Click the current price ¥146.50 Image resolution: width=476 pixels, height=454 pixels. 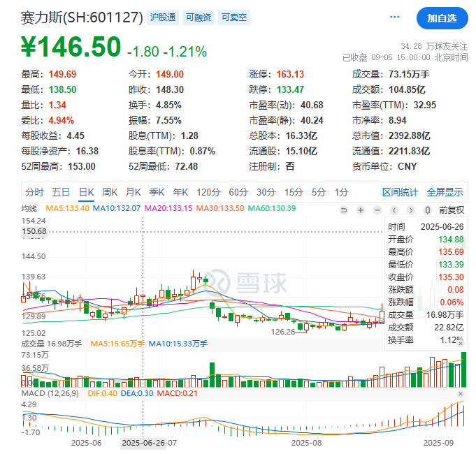click(71, 46)
